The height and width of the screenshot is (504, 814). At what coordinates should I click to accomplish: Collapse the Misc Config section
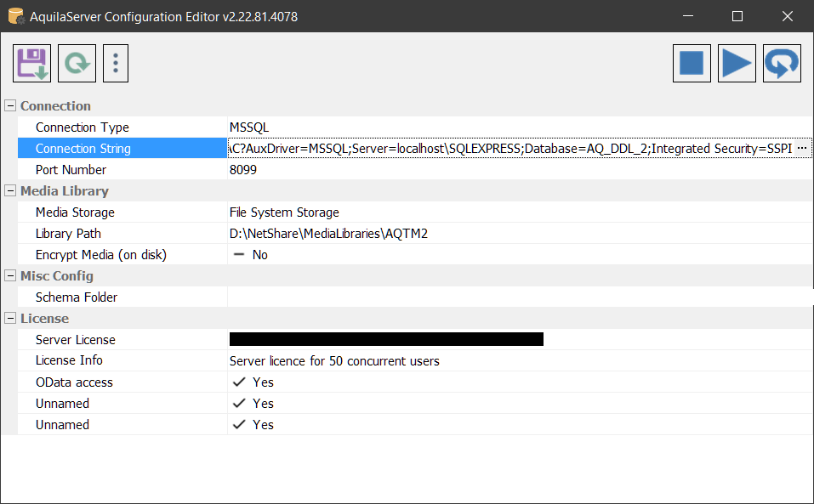pyautogui.click(x=10, y=276)
